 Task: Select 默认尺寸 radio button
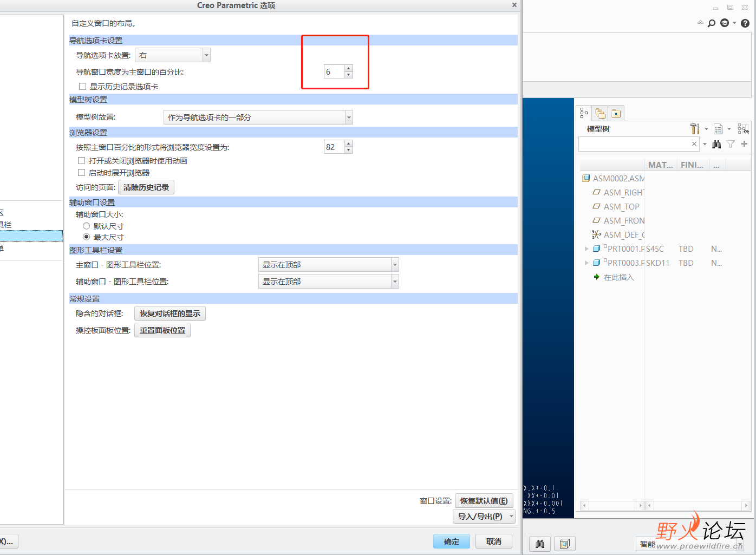pyautogui.click(x=86, y=226)
